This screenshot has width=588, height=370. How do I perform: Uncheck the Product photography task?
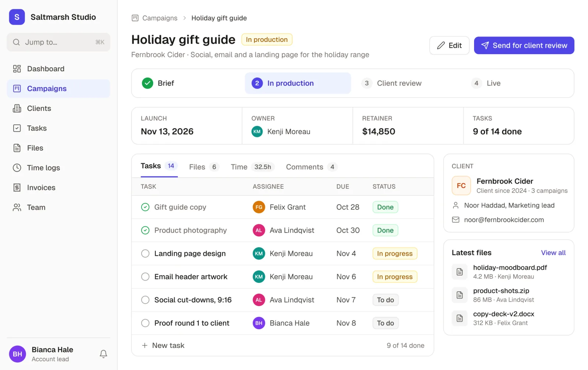[x=145, y=230]
